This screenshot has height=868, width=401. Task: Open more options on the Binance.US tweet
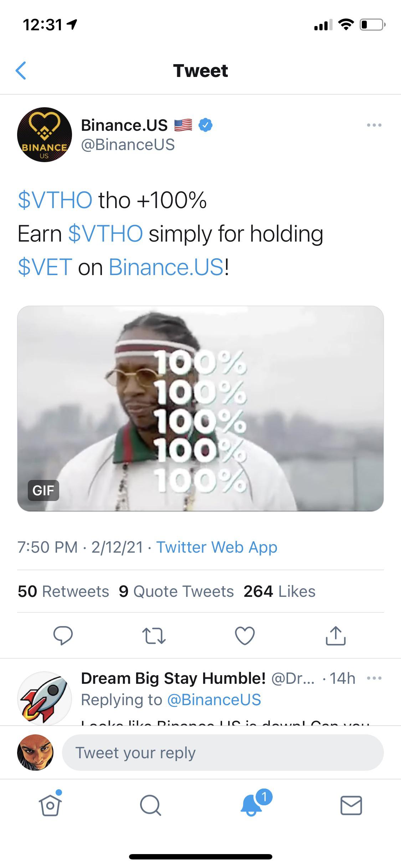(x=374, y=125)
